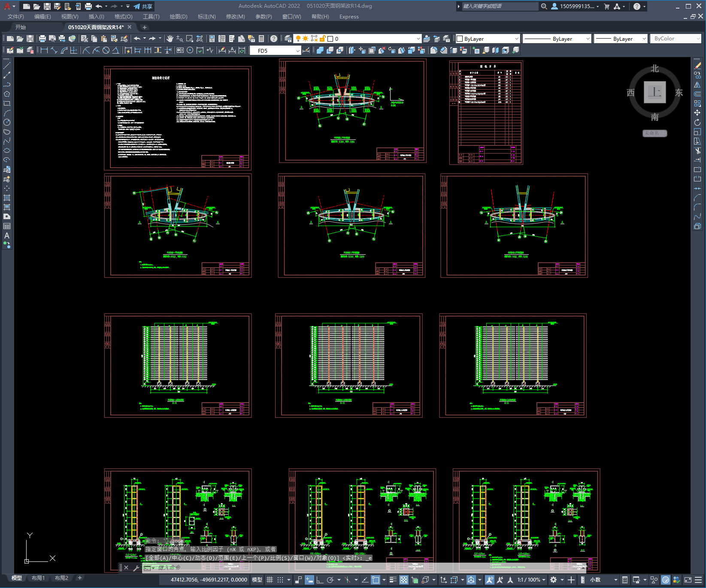The width and height of the screenshot is (706, 588).
Task: Click the ByLayer color white swatch box
Action: tap(460, 39)
